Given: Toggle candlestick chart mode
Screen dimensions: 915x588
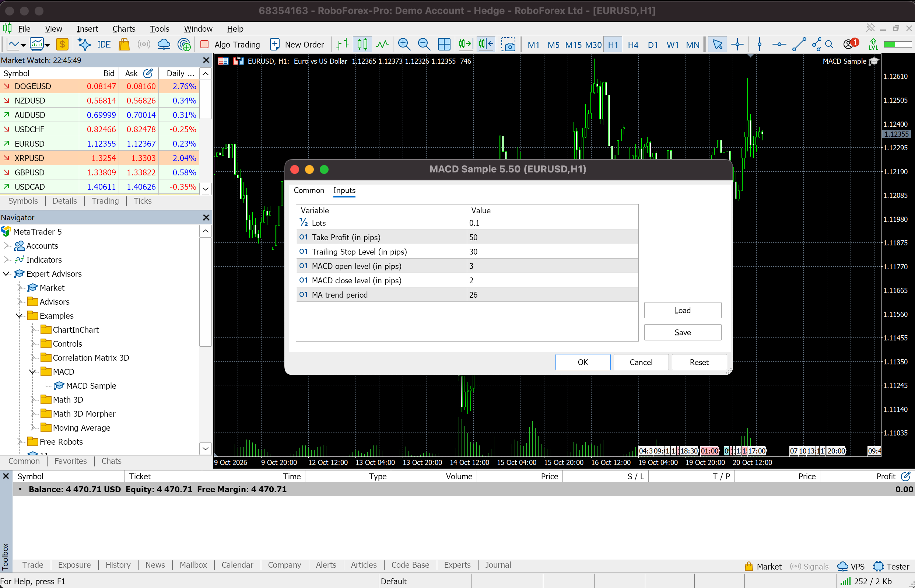Looking at the screenshot, I should click(x=362, y=45).
